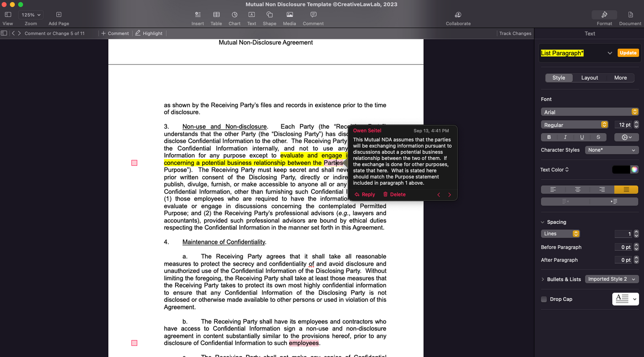The height and width of the screenshot is (357, 644).
Task: Center align text
Action: 578,189
